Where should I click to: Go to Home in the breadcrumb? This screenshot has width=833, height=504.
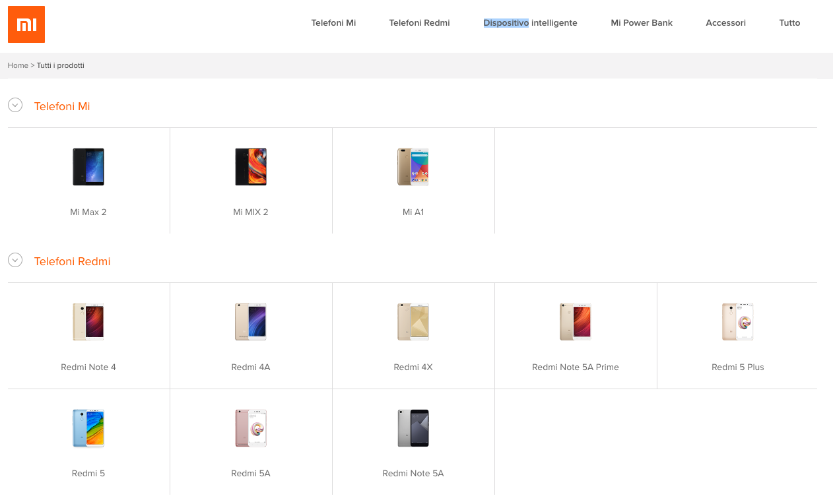coord(18,65)
